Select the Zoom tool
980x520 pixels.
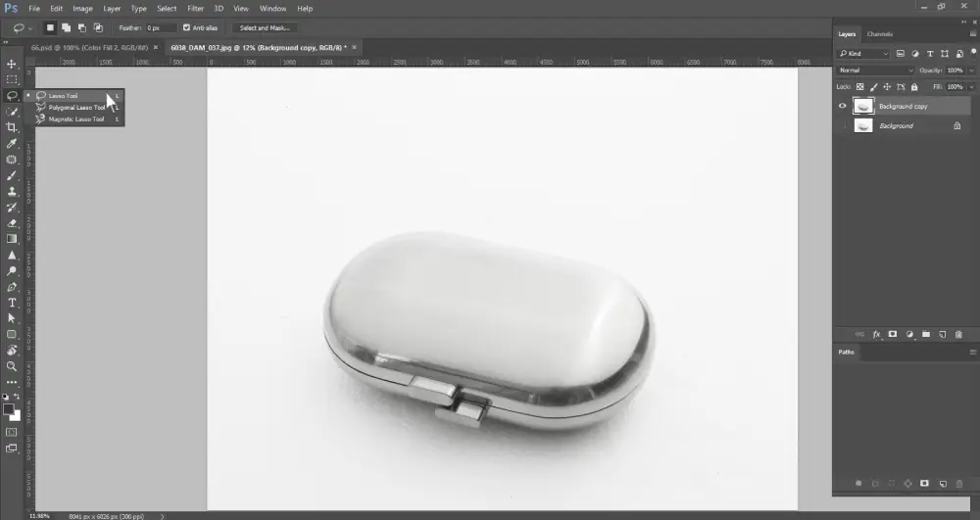[12, 366]
